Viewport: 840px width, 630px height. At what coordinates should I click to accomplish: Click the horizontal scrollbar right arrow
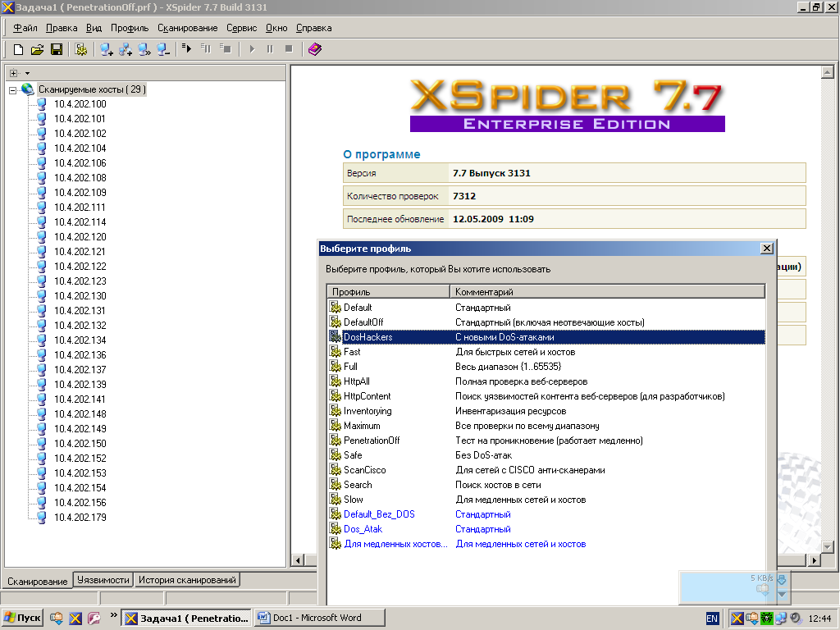(x=814, y=560)
